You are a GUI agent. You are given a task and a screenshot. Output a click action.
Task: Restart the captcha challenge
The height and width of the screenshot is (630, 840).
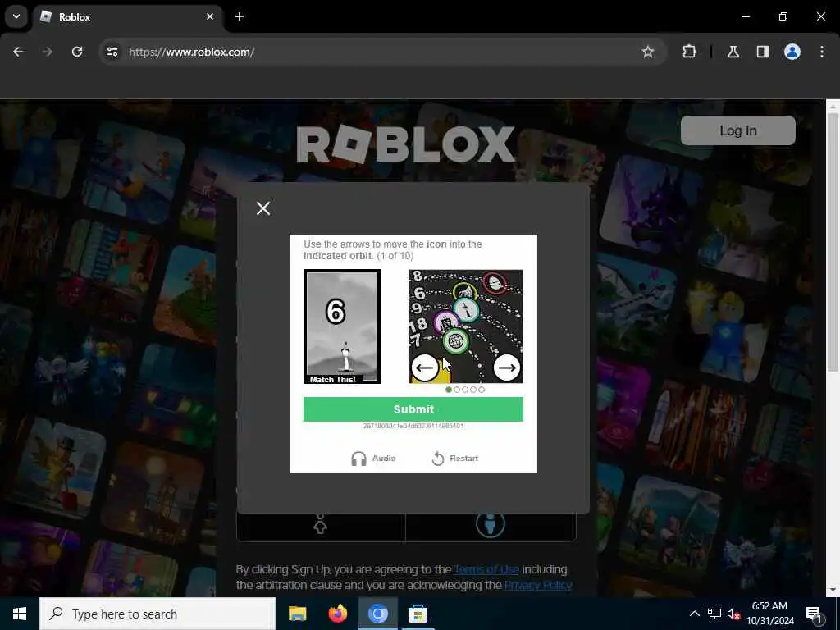click(455, 459)
